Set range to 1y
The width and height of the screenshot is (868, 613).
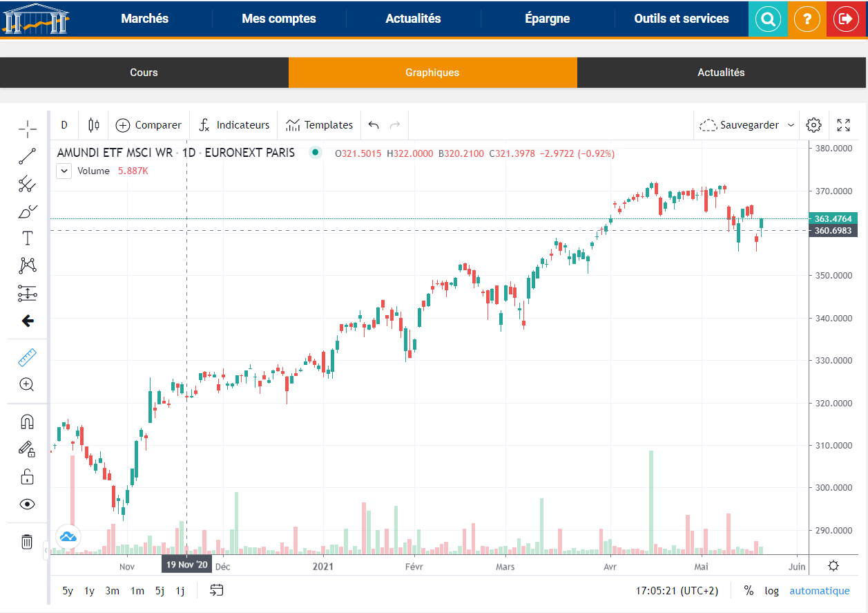coord(89,591)
